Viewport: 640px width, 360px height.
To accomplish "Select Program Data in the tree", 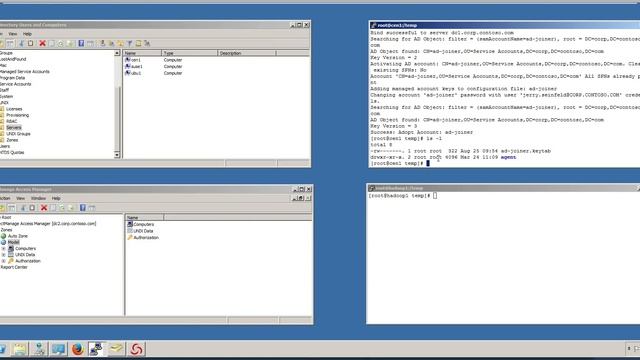I will 13,78.
